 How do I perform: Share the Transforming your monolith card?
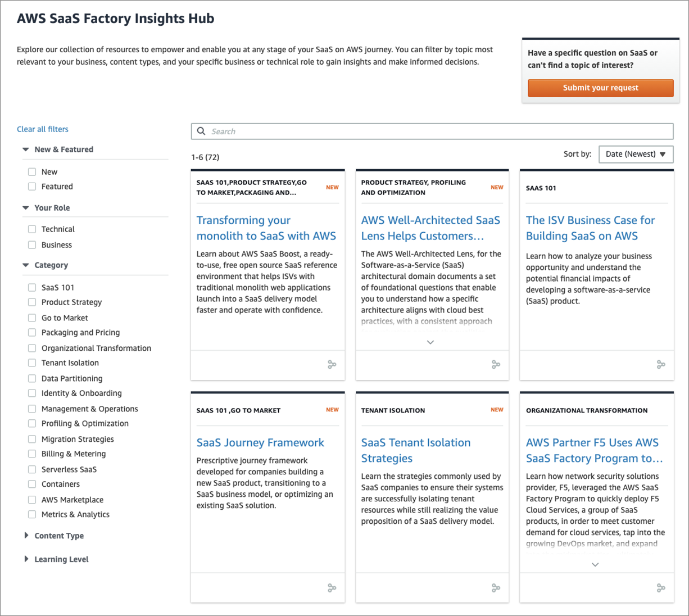click(332, 365)
